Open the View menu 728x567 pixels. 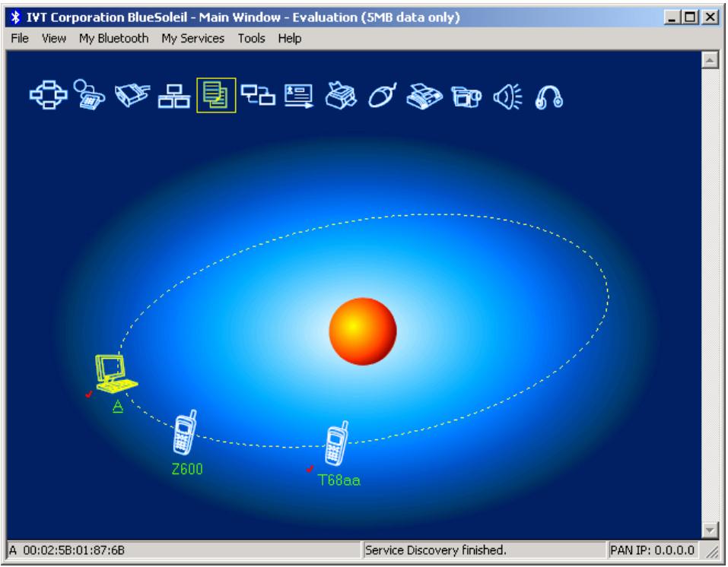click(x=54, y=38)
